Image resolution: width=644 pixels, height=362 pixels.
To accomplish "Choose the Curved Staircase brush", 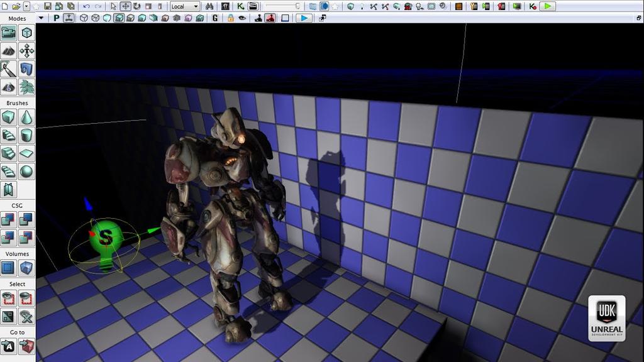I will (x=8, y=136).
